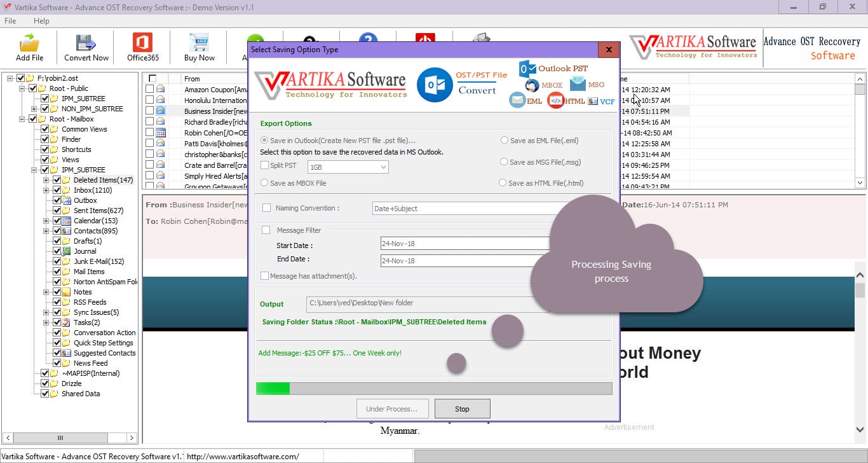Open the vartikasoftware.com status bar link
Image resolution: width=868 pixels, height=463 pixels.
pyautogui.click(x=243, y=457)
